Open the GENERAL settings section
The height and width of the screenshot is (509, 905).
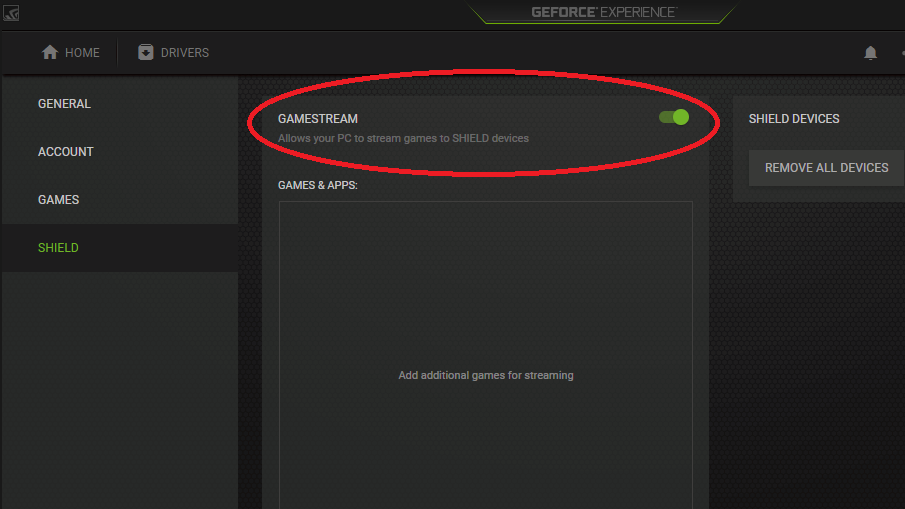tap(64, 104)
